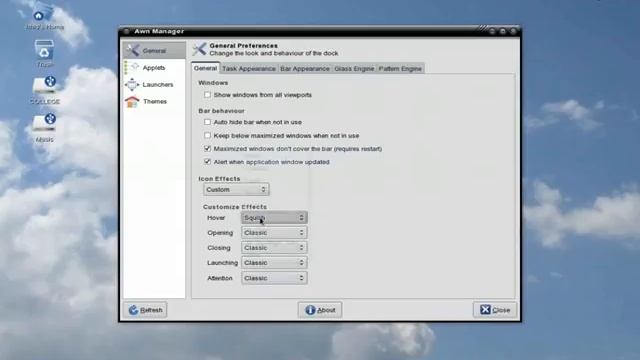Viewport: 640px width, 360px height.
Task: Open the Opening effect dropdown
Action: [274, 233]
